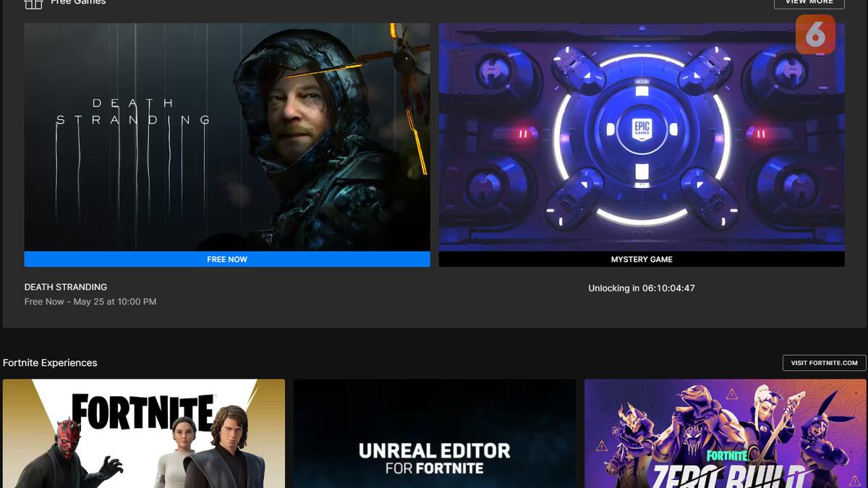Image resolution: width=868 pixels, height=488 pixels.
Task: Click the MYSTERY GAME label bar
Action: [641, 259]
